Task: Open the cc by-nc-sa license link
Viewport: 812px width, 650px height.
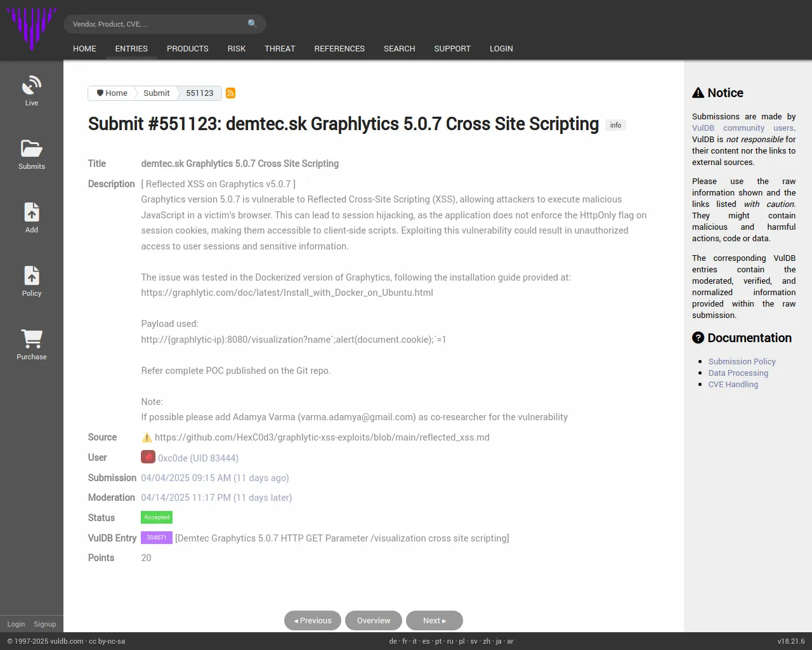Action: tap(107, 641)
